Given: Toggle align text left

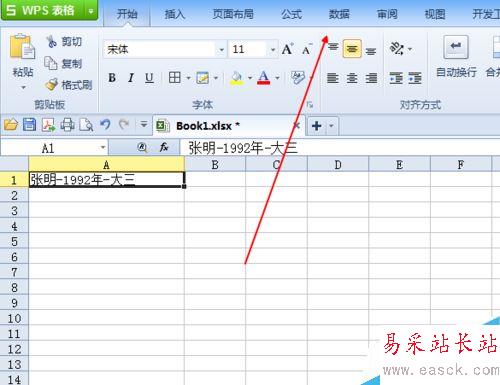Looking at the screenshot, I should click(x=333, y=78).
